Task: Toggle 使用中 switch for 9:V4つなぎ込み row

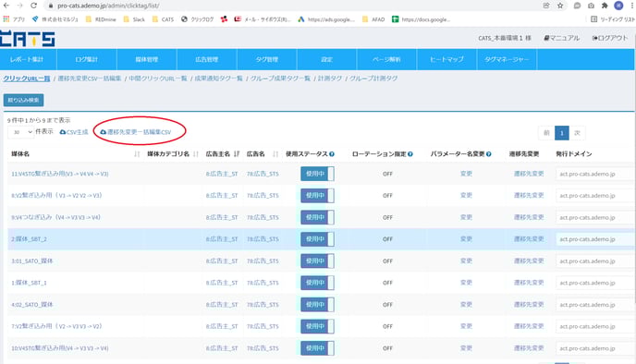Action: 317,217
